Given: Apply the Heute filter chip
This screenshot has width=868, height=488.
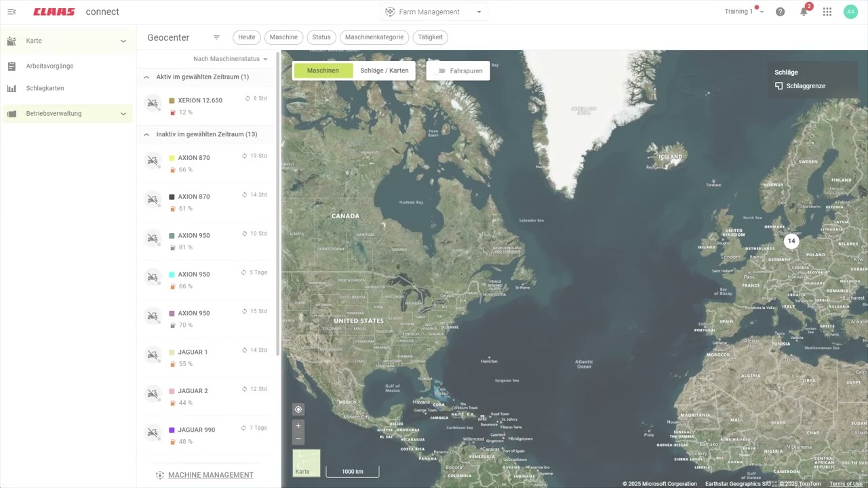Looking at the screenshot, I should (247, 37).
